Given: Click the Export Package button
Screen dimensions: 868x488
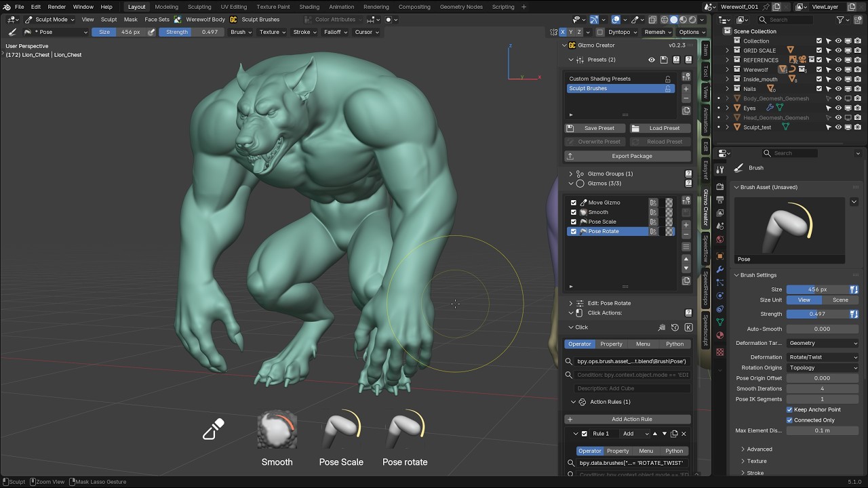Looking at the screenshot, I should pos(628,156).
